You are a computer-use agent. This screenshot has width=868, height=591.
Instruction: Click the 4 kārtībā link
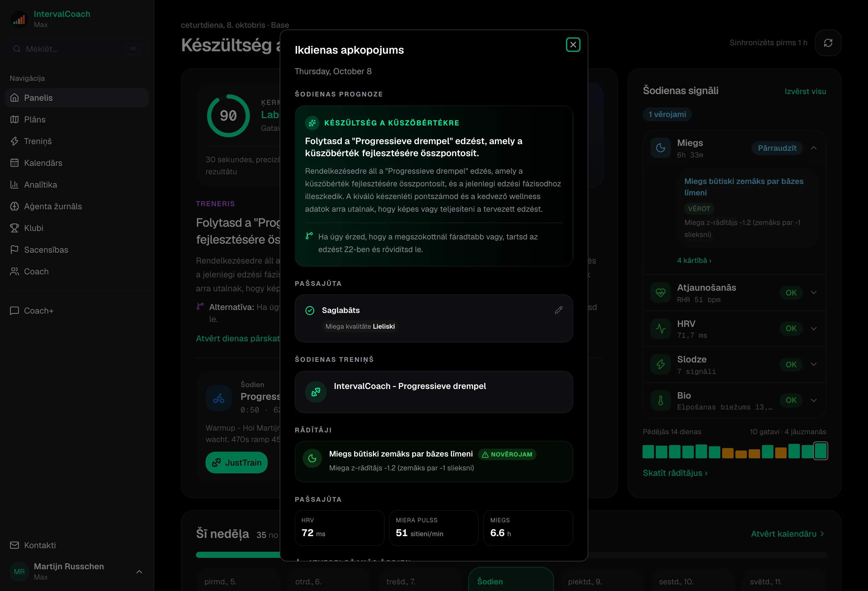[x=694, y=261]
